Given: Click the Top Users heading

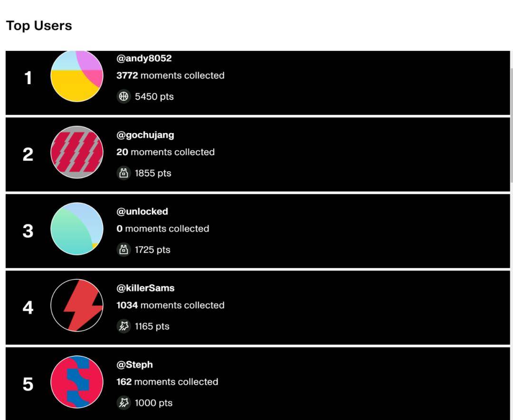Looking at the screenshot, I should click(39, 26).
